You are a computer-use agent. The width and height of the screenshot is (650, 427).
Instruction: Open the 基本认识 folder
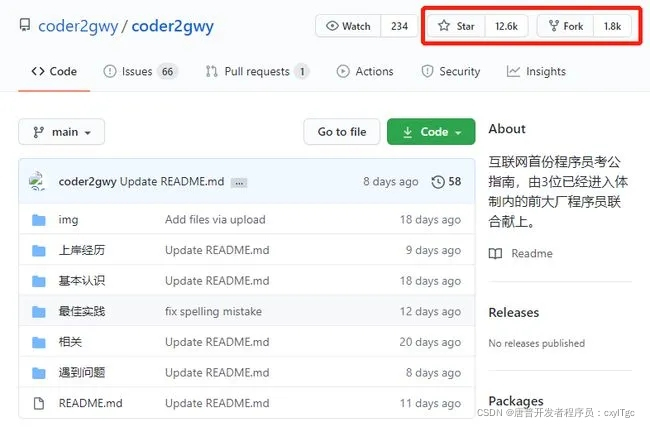coord(82,281)
